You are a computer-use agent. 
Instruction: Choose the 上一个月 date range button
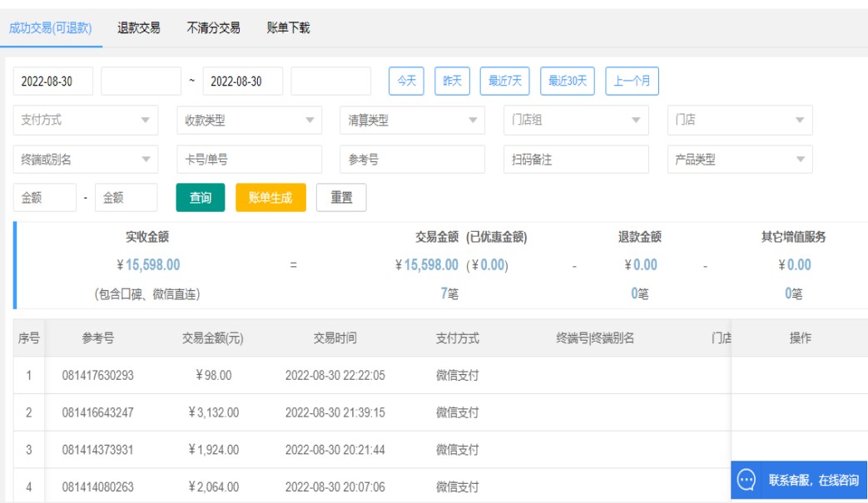[x=632, y=81]
